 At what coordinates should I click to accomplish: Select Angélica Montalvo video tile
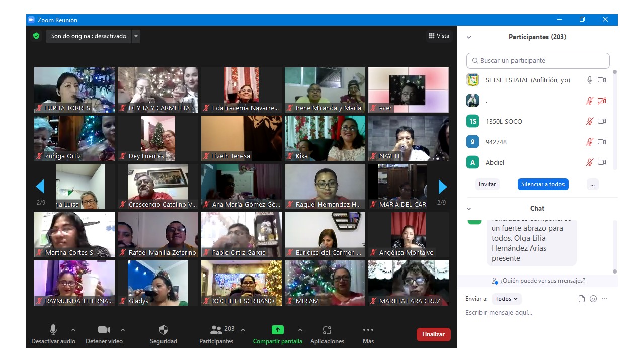tap(409, 235)
